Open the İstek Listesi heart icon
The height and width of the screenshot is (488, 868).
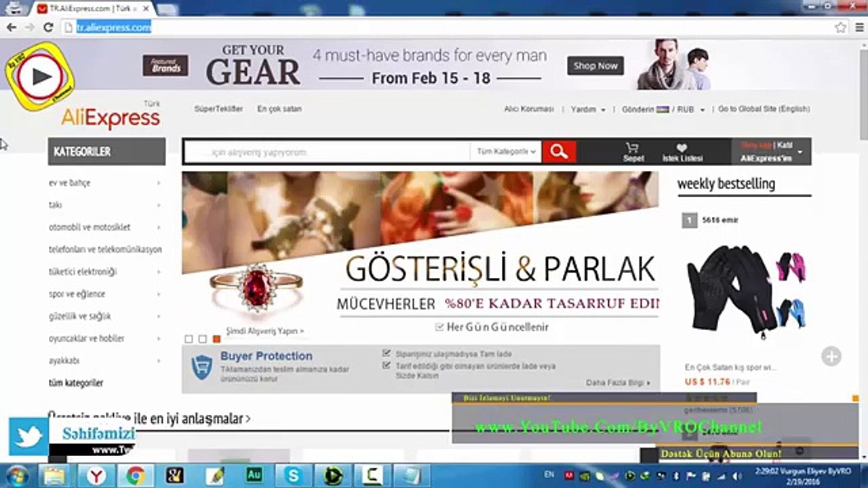tap(682, 152)
